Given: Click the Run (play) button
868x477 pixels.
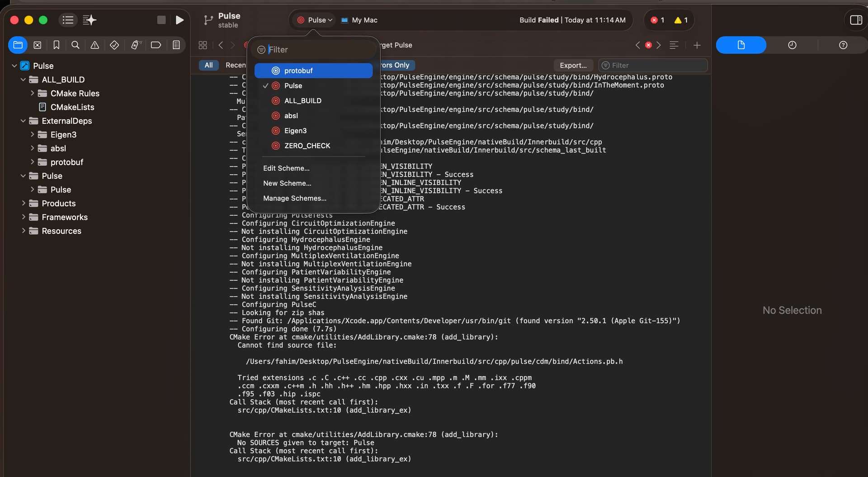Looking at the screenshot, I should 179,20.
